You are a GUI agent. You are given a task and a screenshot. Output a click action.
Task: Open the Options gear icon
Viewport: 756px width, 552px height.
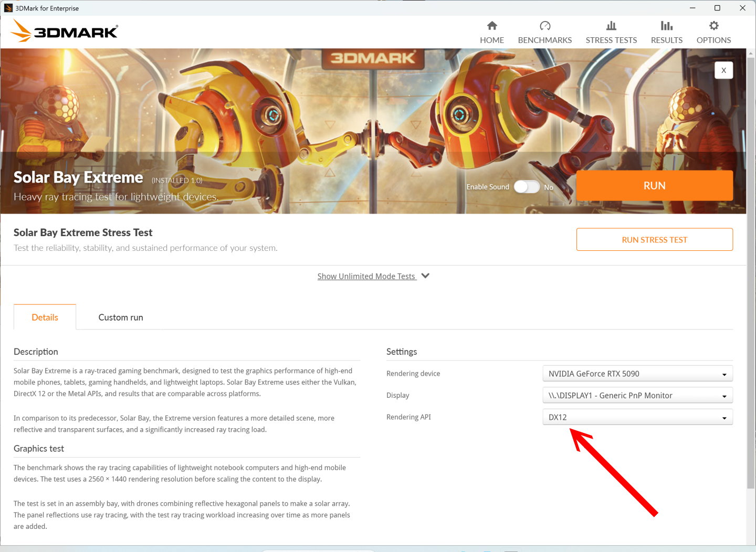713,26
